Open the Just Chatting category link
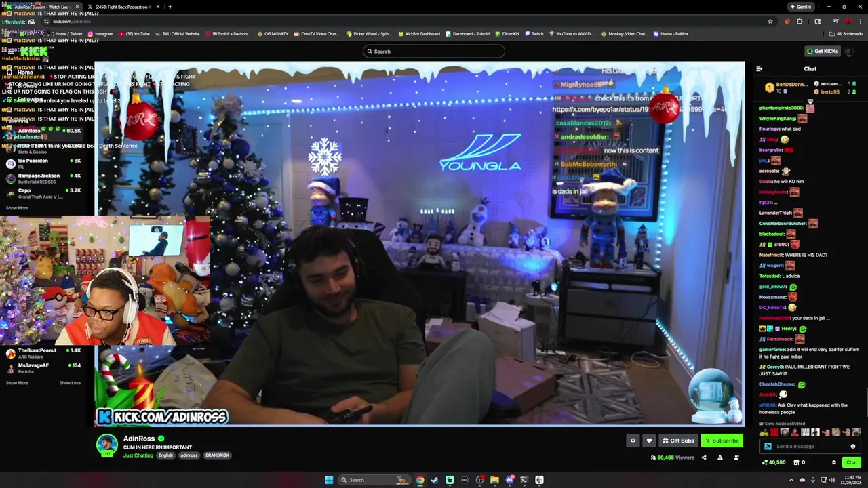Screen dimensions: 868x488 pos(138,455)
